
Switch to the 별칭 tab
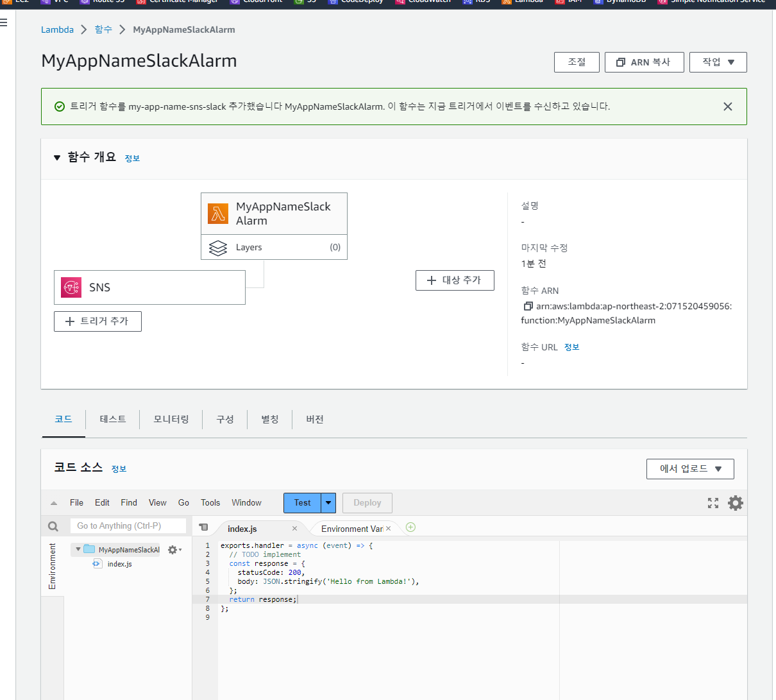pos(270,420)
